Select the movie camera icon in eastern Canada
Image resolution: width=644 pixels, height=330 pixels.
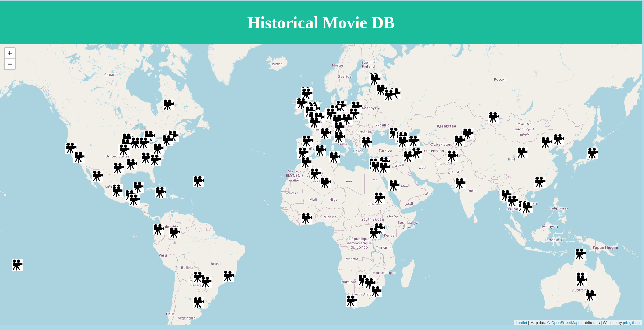click(x=168, y=105)
